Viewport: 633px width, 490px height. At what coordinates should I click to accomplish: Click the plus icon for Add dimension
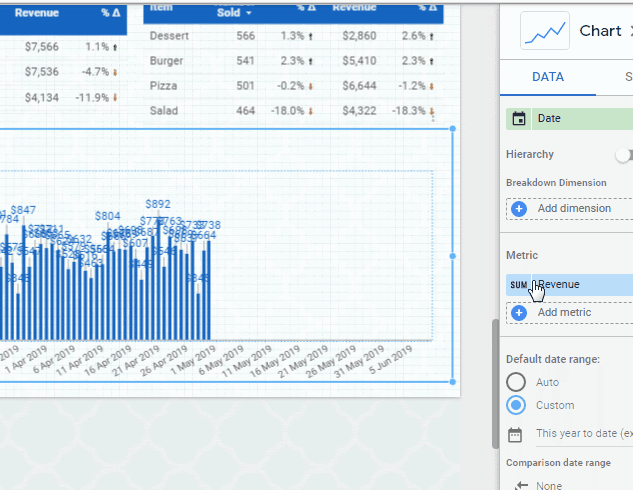[519, 209]
